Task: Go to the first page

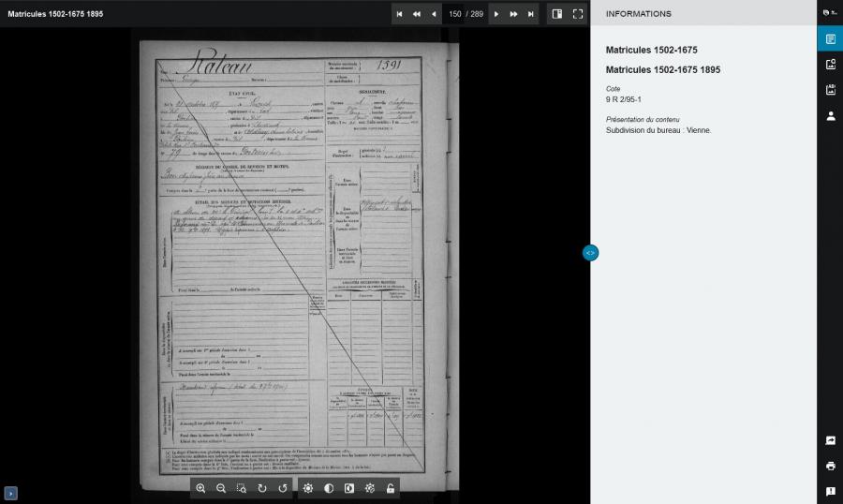Action: (x=399, y=14)
